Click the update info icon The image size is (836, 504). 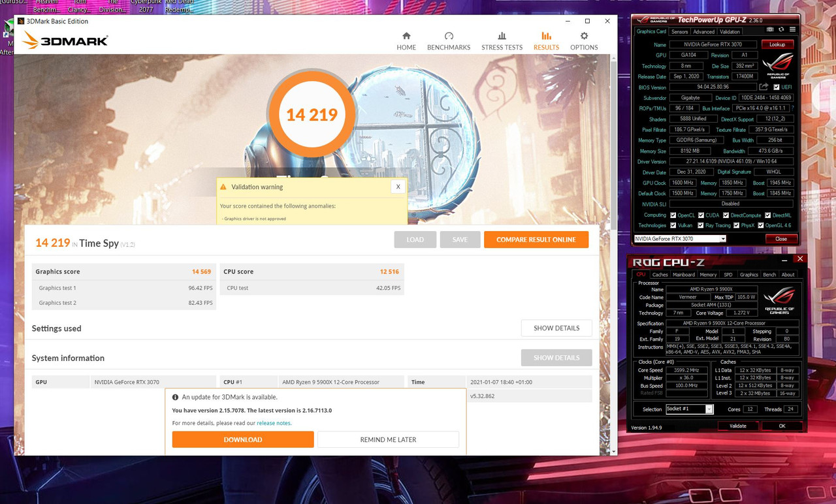[175, 397]
